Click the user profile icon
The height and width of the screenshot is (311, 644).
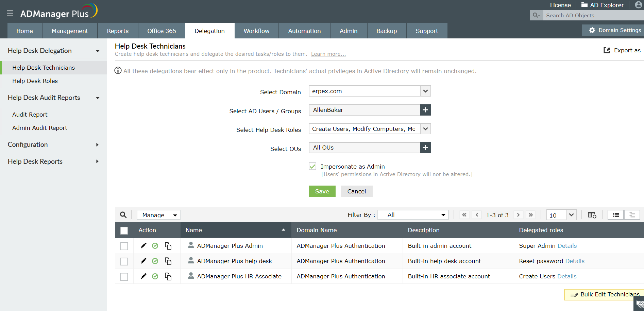point(638,5)
